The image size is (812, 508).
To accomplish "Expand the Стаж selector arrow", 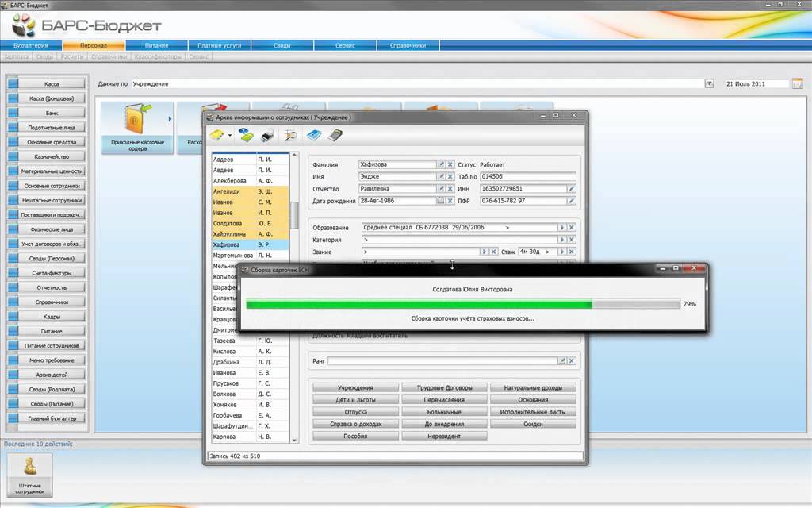I will pyautogui.click(x=562, y=252).
